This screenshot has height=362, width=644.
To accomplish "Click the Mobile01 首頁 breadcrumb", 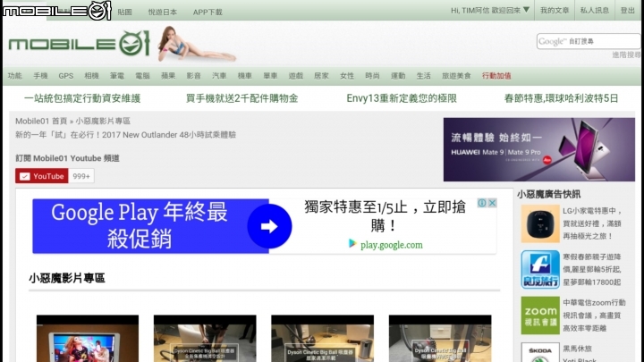I will [41, 121].
